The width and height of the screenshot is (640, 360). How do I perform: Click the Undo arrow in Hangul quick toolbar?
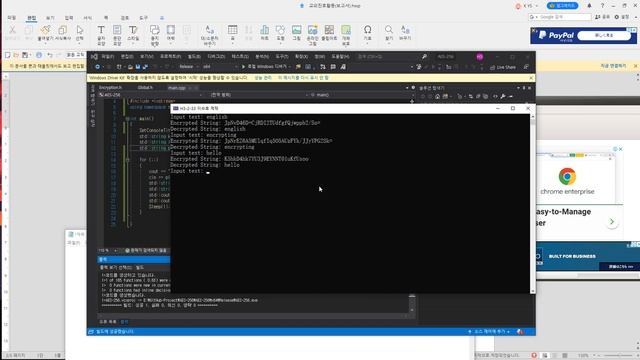(x=50, y=55)
